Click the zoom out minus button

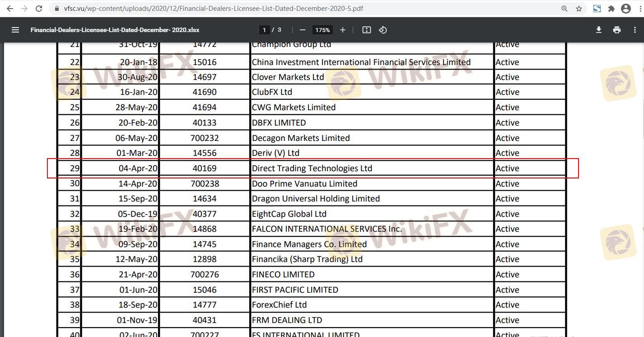point(303,30)
